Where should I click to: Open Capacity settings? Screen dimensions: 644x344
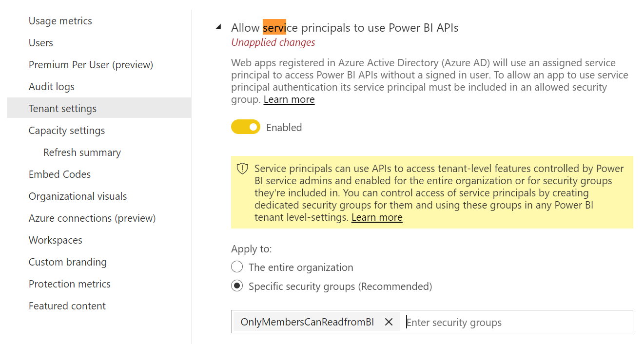point(67,131)
